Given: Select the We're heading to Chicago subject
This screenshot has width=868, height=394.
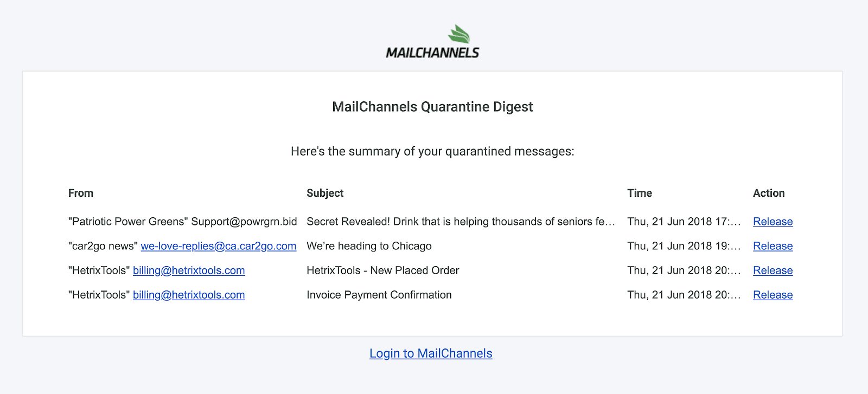Looking at the screenshot, I should point(369,246).
